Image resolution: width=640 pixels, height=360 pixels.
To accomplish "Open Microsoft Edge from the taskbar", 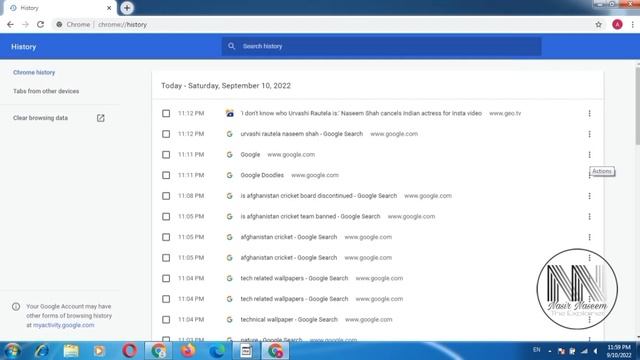I will (217, 351).
